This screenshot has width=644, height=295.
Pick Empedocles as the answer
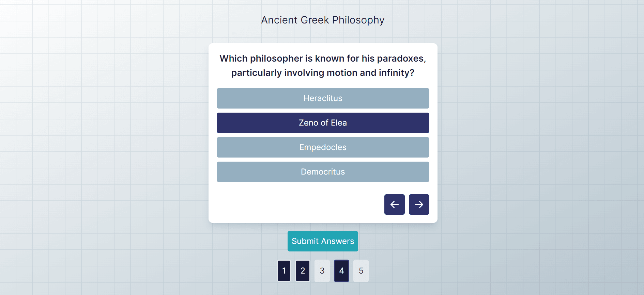click(323, 147)
